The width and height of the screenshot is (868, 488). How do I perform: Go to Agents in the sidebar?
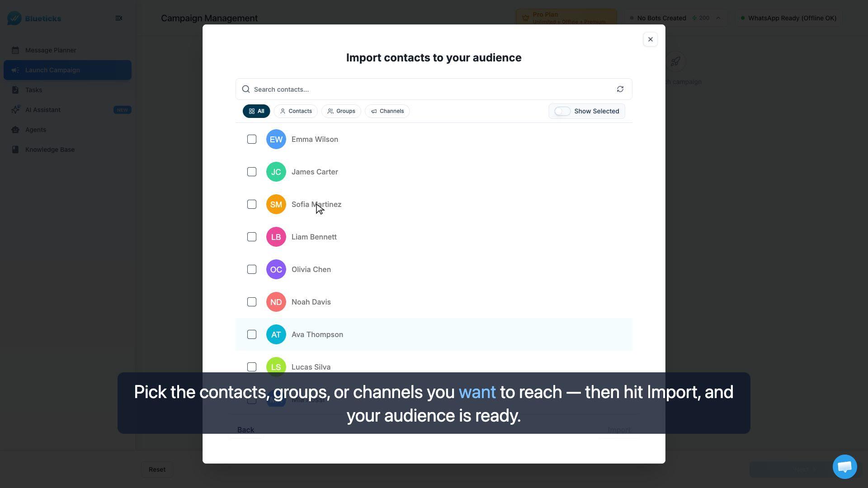coord(67,130)
